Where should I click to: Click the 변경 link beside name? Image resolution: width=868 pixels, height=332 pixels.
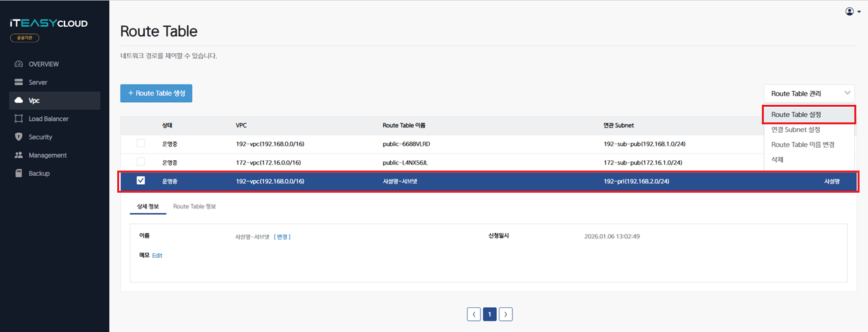point(282,237)
